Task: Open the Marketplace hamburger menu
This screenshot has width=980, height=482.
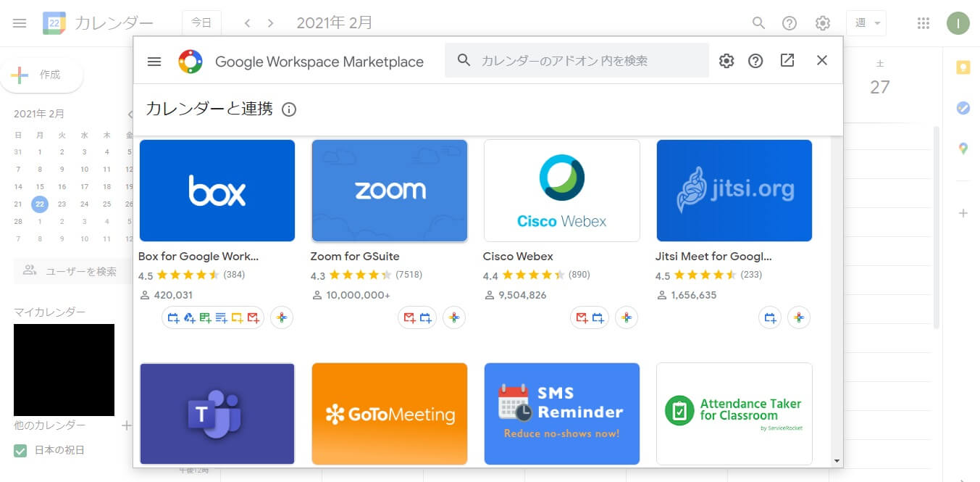Action: tap(154, 62)
